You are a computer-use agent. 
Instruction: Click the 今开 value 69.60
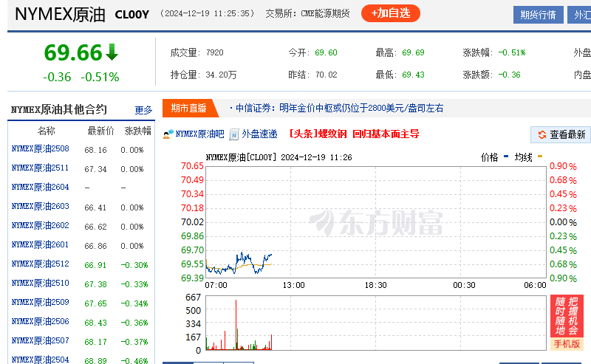[326, 52]
